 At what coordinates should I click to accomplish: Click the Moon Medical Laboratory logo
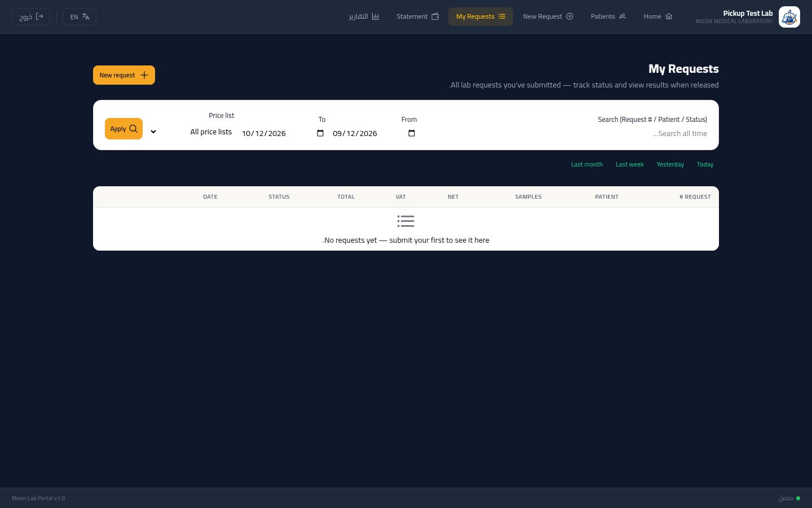tap(789, 17)
